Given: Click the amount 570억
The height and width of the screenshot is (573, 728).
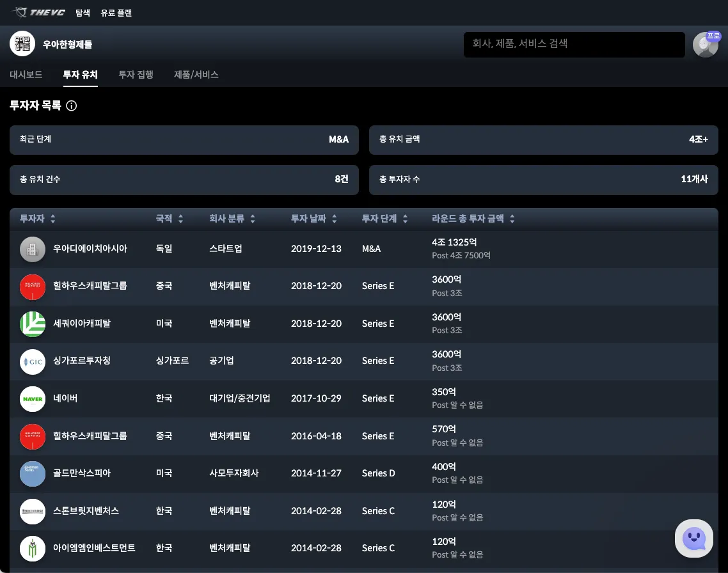Looking at the screenshot, I should [x=443, y=428].
